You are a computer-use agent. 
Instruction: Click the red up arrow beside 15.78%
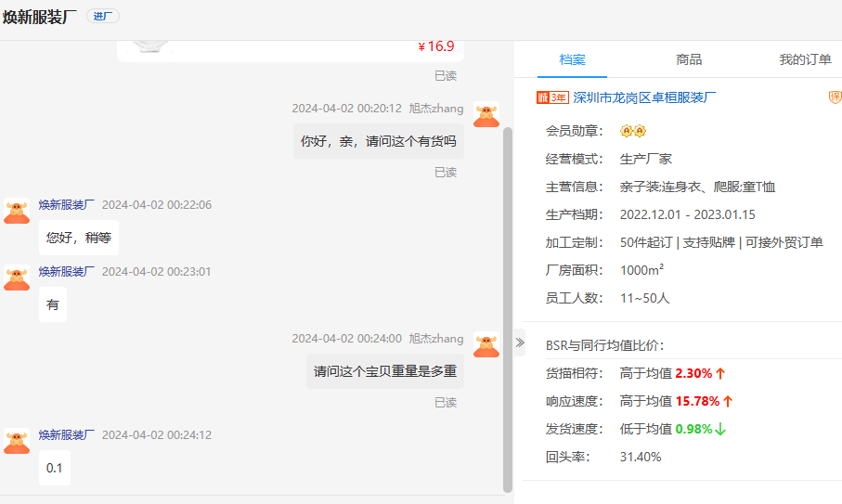[x=728, y=401]
